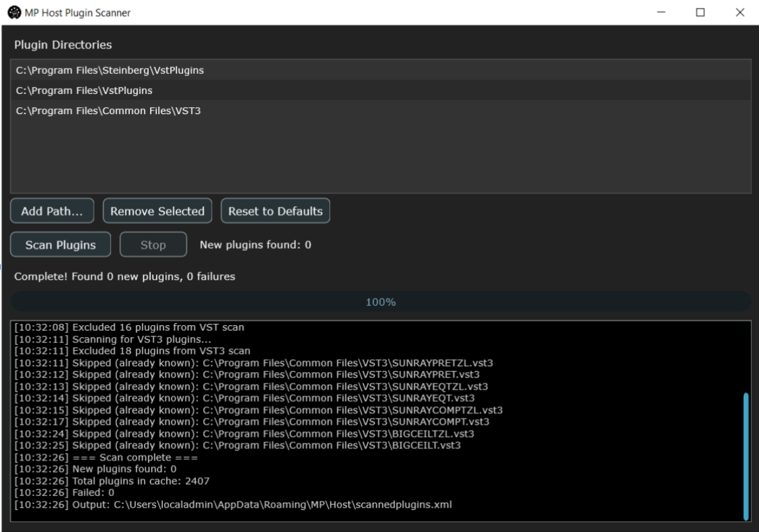Viewport: 759px width, 532px height.
Task: Reset to Defaults plugin paths
Action: point(275,211)
